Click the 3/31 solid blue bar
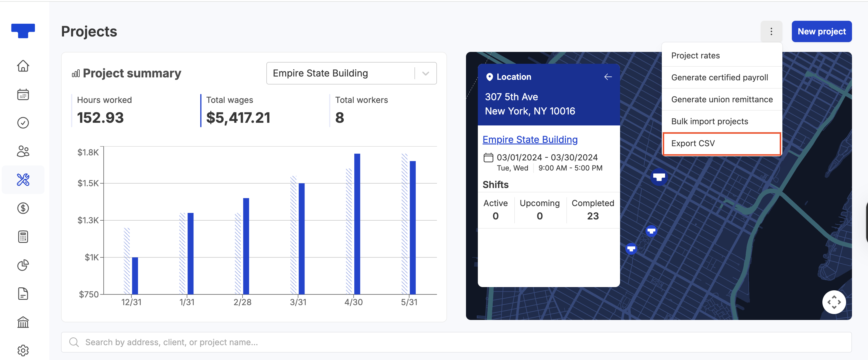The width and height of the screenshot is (868, 360). click(302, 239)
